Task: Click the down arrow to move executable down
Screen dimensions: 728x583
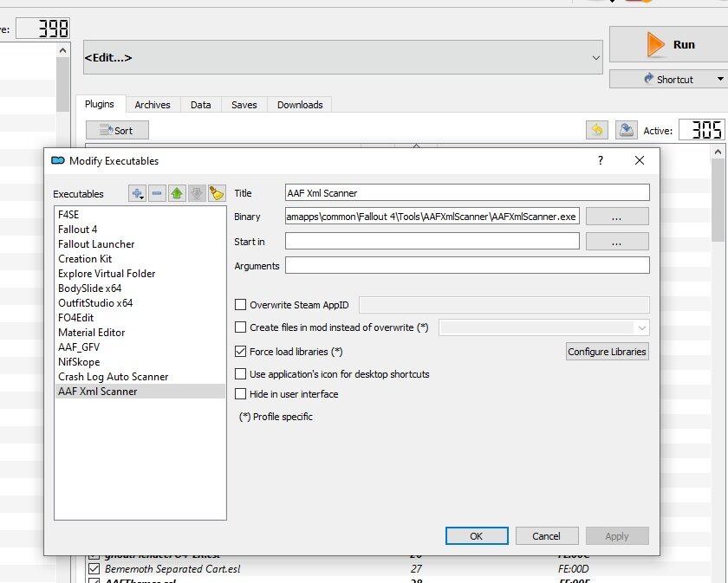Action: tap(195, 194)
